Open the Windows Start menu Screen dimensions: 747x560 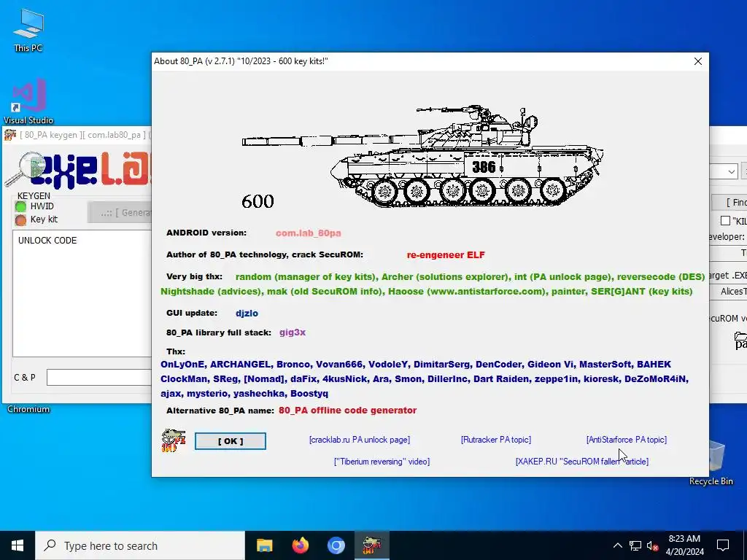18,545
